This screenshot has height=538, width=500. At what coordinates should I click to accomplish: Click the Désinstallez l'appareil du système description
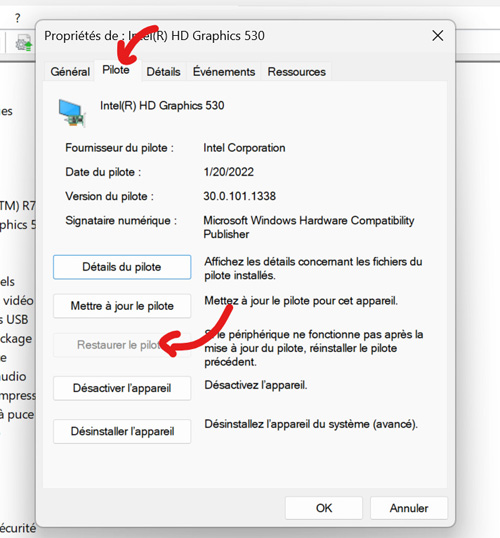(x=311, y=424)
